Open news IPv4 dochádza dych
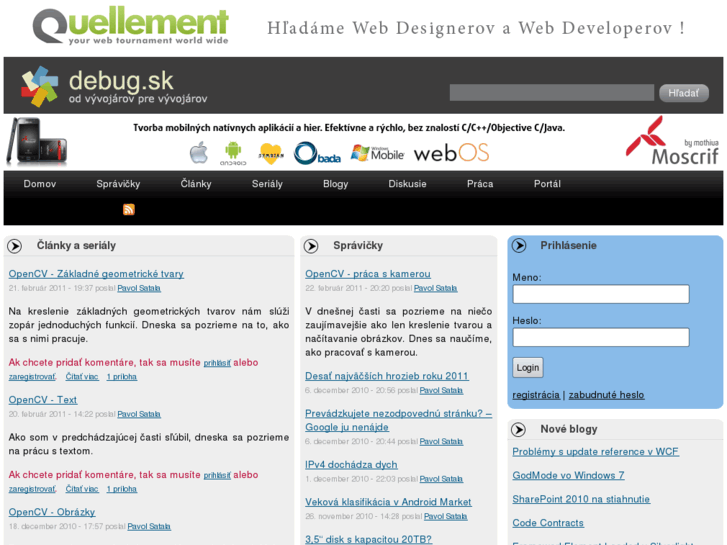 [x=351, y=464]
